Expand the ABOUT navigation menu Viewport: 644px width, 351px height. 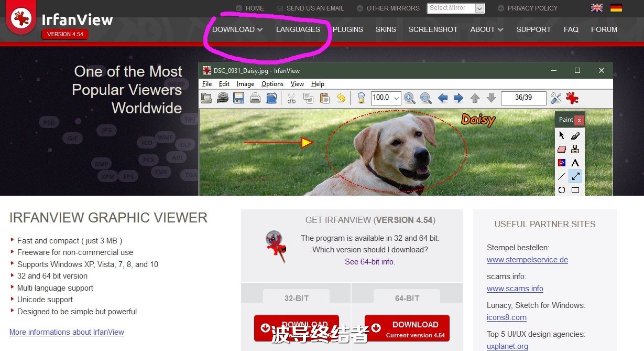click(487, 29)
